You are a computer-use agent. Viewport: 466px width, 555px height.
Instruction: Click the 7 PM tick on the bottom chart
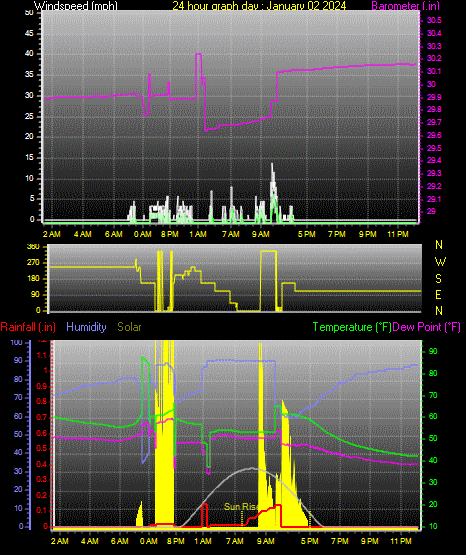pos(340,541)
